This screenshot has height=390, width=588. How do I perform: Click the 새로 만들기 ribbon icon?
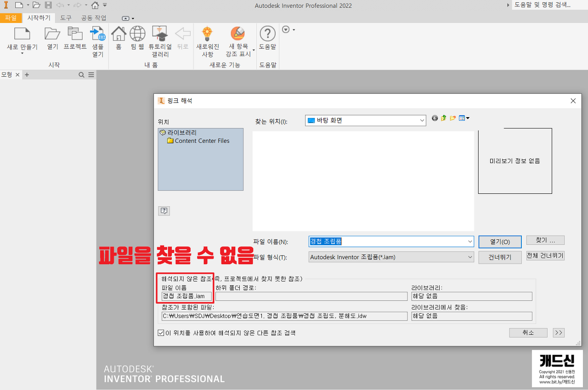pyautogui.click(x=22, y=34)
